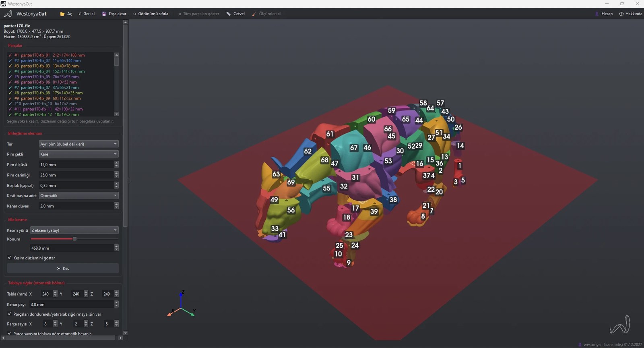This screenshot has height=348, width=644.
Task: Select the Cetvel ruler tool icon
Action: [x=229, y=14]
